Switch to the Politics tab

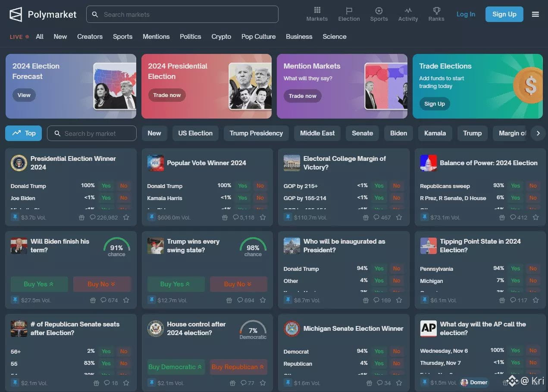click(190, 37)
